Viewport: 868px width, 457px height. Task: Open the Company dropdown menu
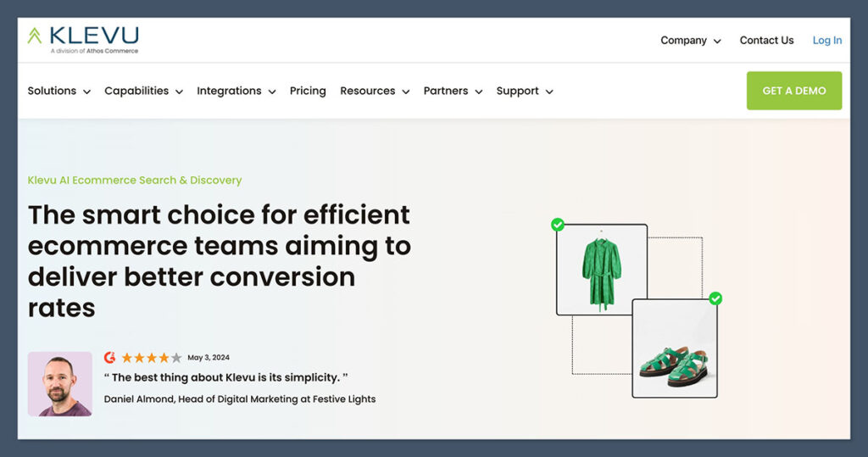click(690, 41)
